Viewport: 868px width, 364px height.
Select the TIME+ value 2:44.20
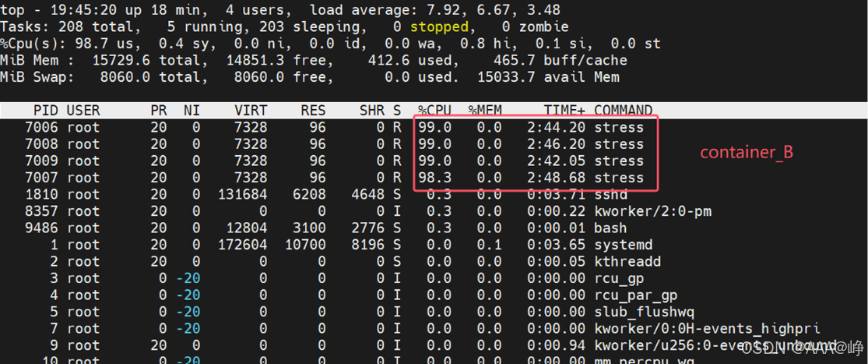[556, 127]
